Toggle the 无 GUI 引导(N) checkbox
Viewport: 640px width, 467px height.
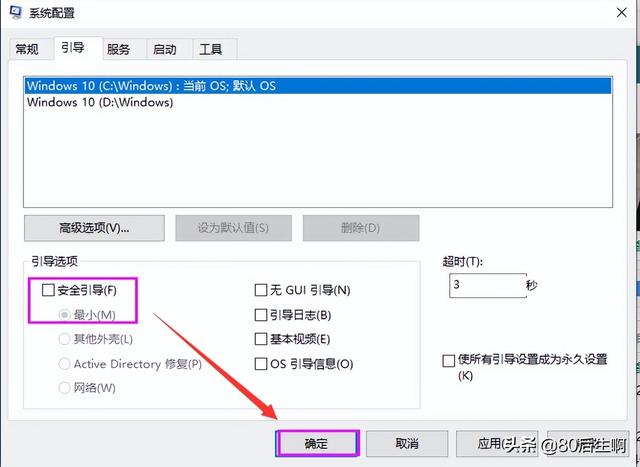pos(261,290)
